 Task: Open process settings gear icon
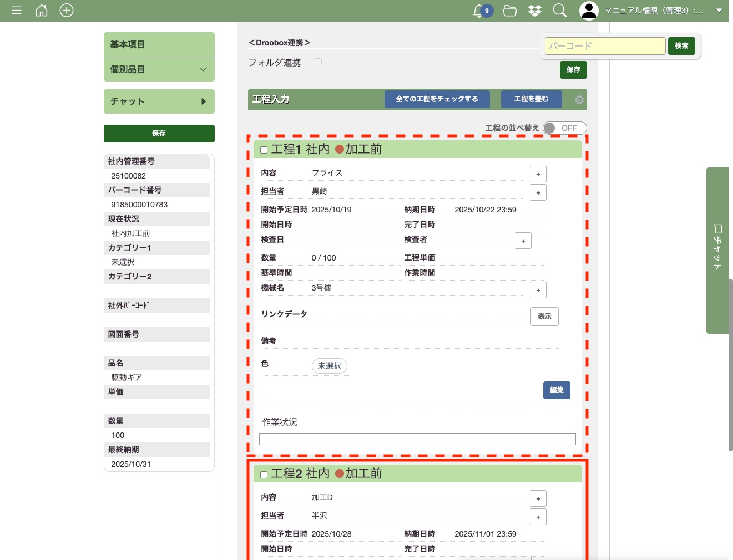[x=579, y=100]
